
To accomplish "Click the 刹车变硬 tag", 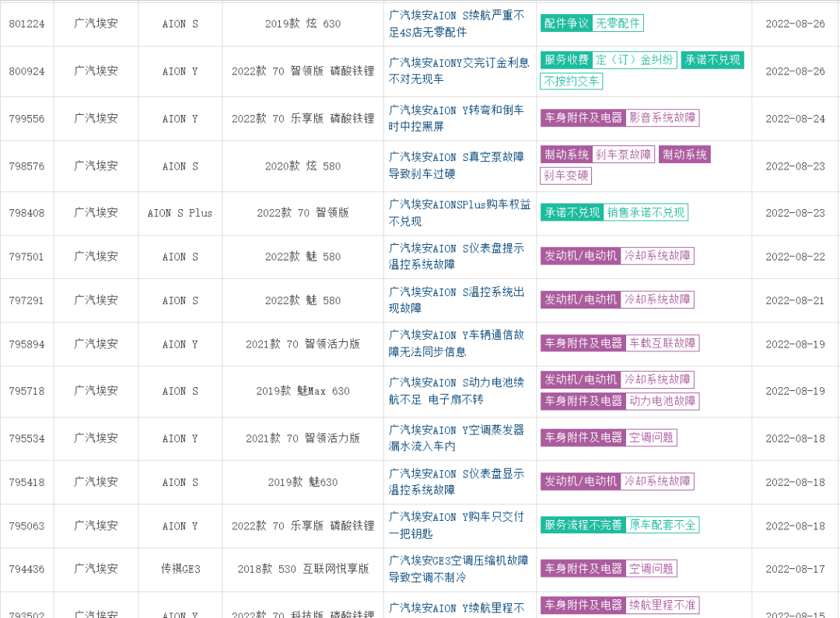I will 565,176.
